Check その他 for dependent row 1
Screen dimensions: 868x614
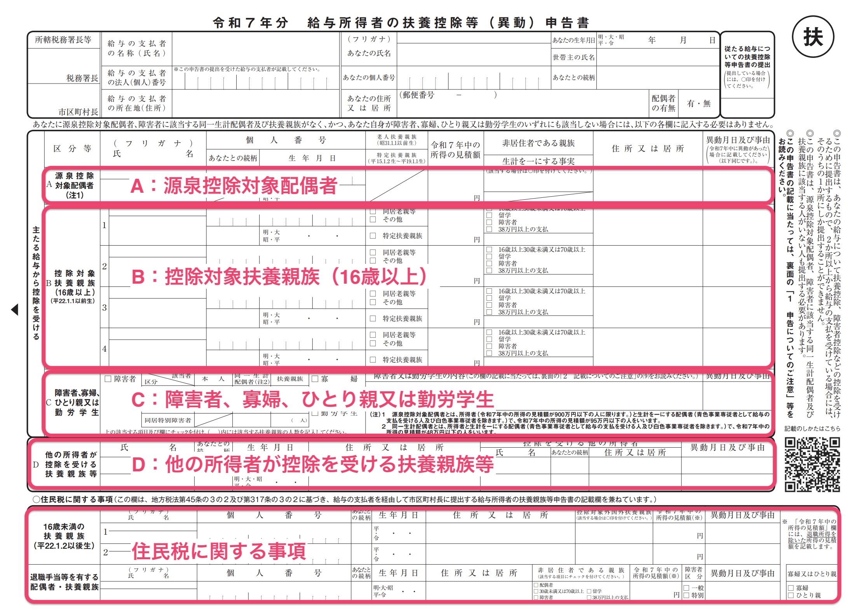click(373, 220)
